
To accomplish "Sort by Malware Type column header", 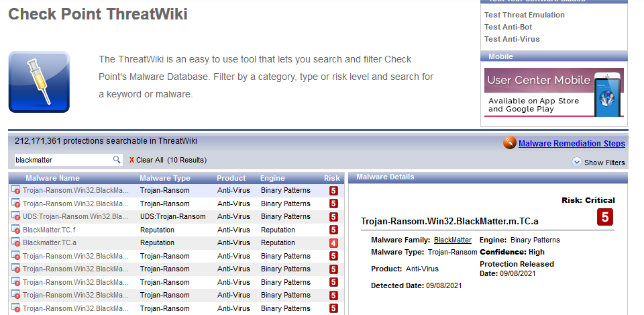I will (165, 178).
